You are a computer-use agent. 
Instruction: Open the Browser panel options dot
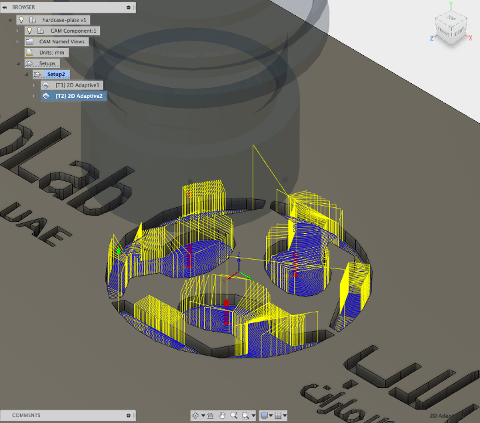[x=128, y=7]
